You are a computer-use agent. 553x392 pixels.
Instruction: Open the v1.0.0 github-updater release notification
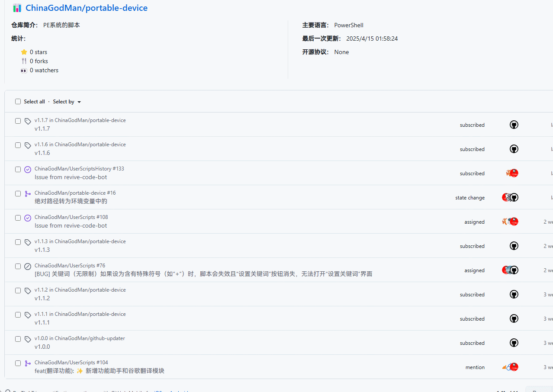(42, 347)
